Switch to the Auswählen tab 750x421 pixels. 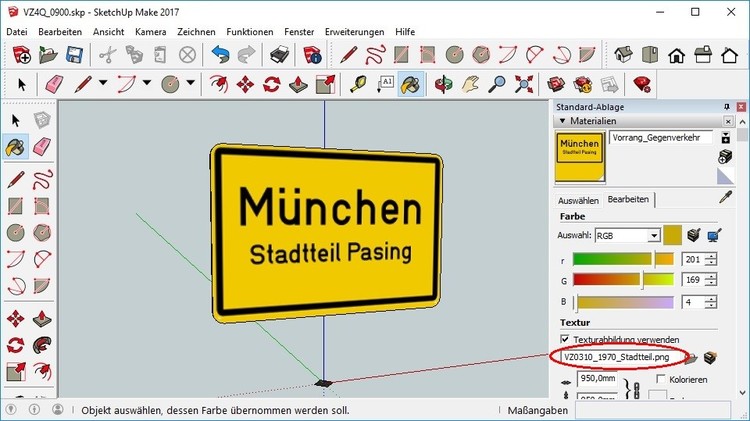[x=578, y=200]
